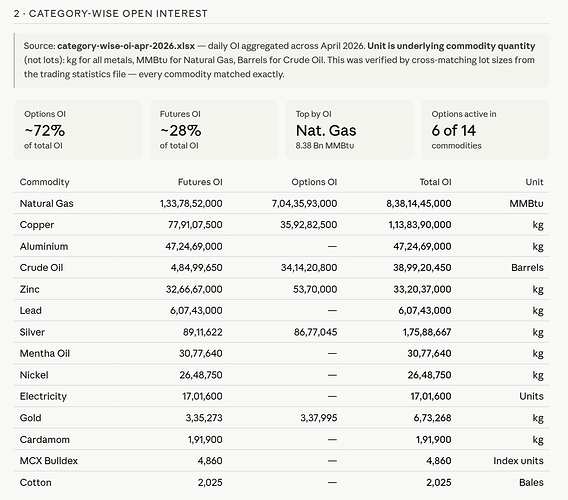Click the Futures OI summary card
Image resolution: width=568 pixels, height=500 pixels.
point(214,130)
